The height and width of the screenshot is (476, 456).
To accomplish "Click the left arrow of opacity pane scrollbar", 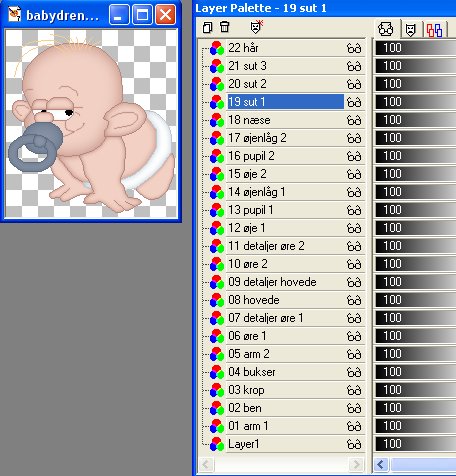I will tap(381, 464).
